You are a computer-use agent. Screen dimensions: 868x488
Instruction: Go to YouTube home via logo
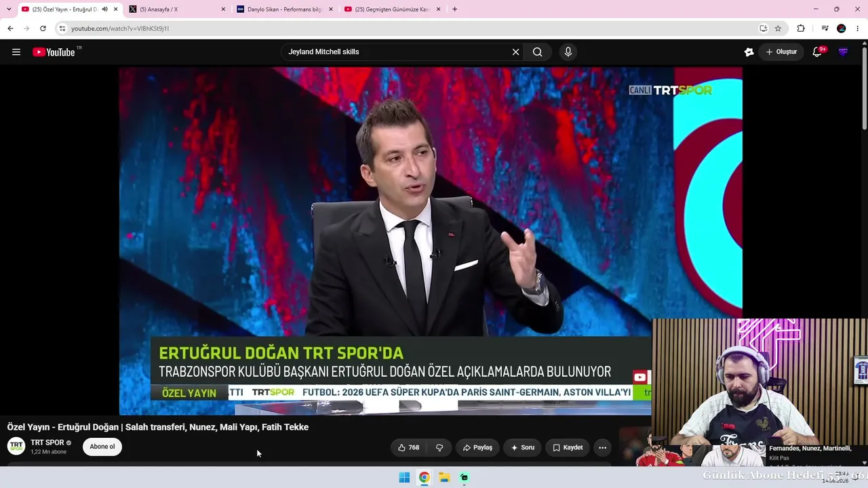54,52
